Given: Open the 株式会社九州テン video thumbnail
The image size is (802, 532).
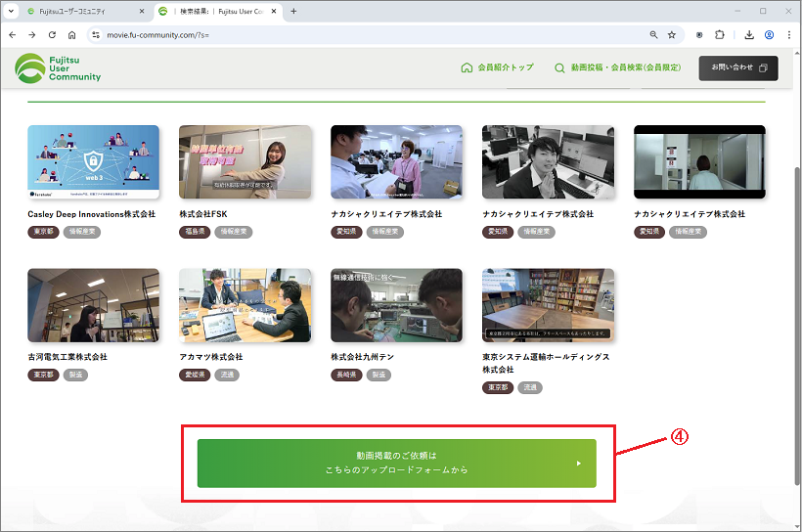Looking at the screenshot, I should pos(396,305).
